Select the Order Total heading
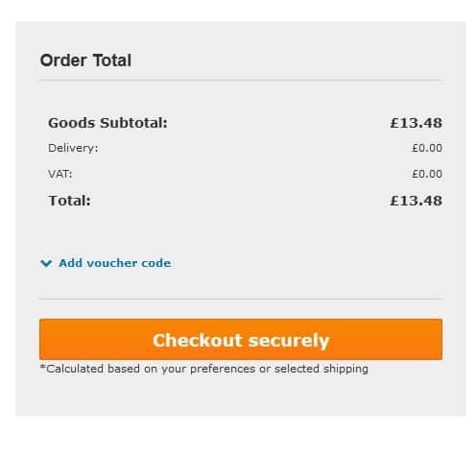This screenshot has width=476, height=456. point(85,60)
